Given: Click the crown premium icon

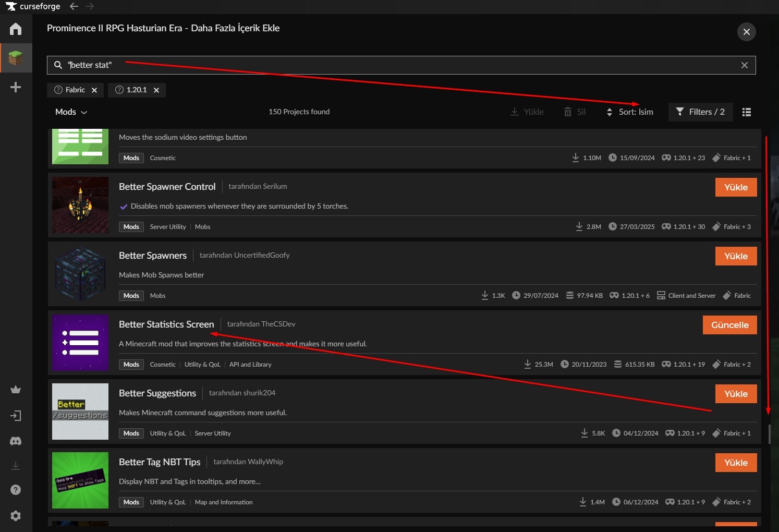Looking at the screenshot, I should point(16,390).
